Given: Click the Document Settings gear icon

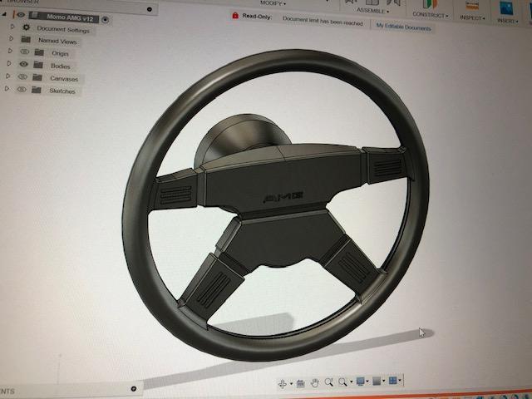Looking at the screenshot, I should (26, 27).
